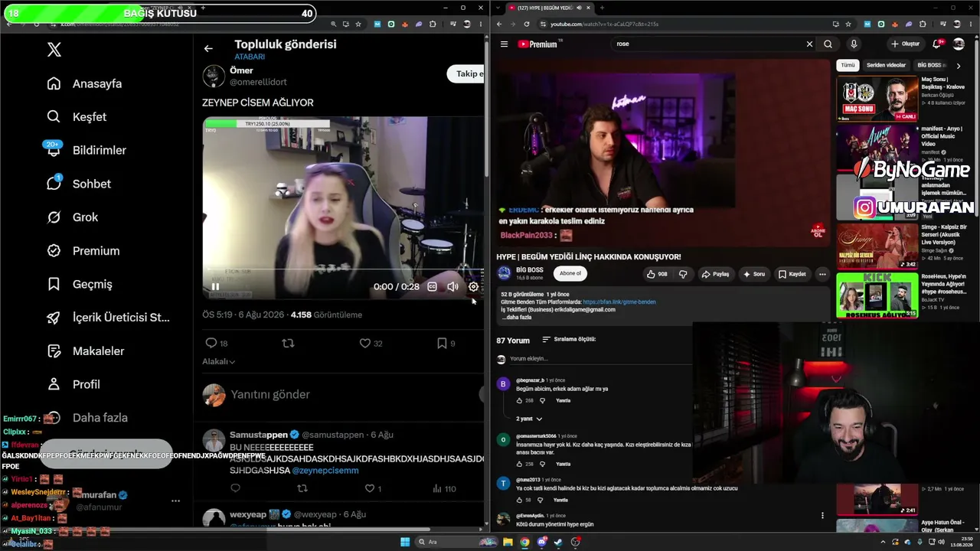Like the @begnazar_b comment
Viewport: 980px width, 551px height.
pos(519,400)
